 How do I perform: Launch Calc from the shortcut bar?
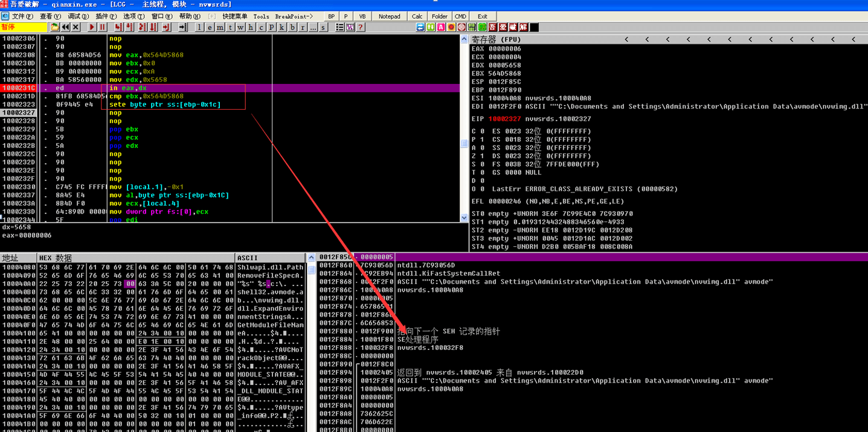(x=417, y=16)
